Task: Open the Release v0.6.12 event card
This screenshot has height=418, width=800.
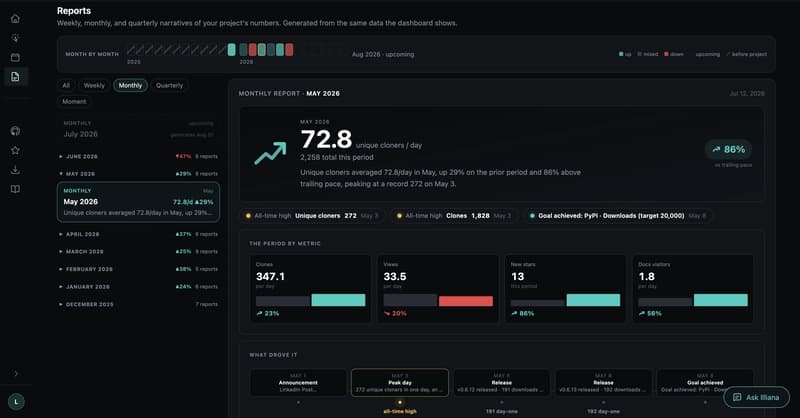Action: pyautogui.click(x=502, y=383)
